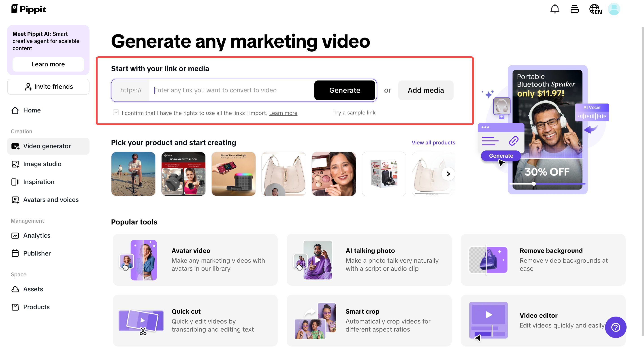Select Video generator under Creation
Screen dimensions: 644x351
tap(47, 146)
